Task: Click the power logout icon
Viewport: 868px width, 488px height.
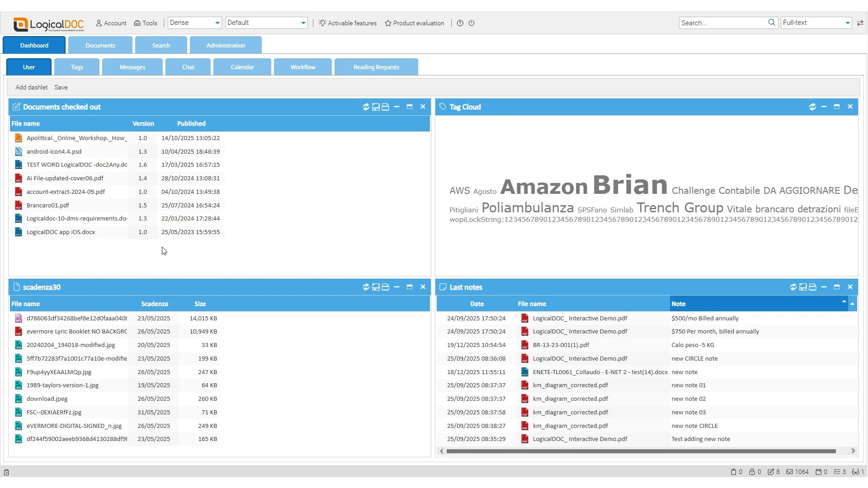Action: click(472, 23)
